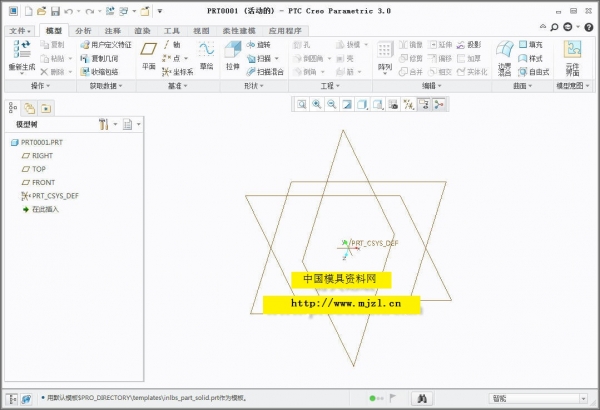Toggle the Spin Center display button
Screen dimensions: 600x410
click(439, 104)
